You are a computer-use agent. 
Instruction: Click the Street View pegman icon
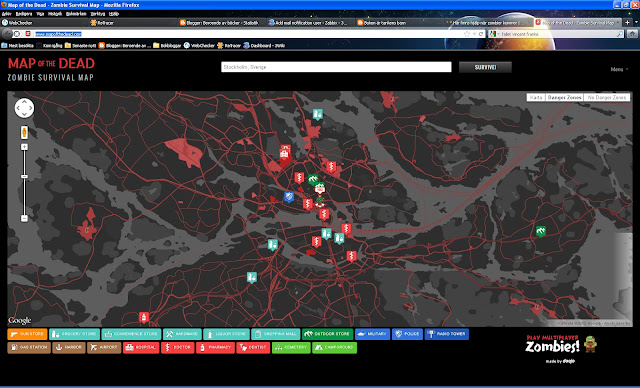(x=24, y=133)
